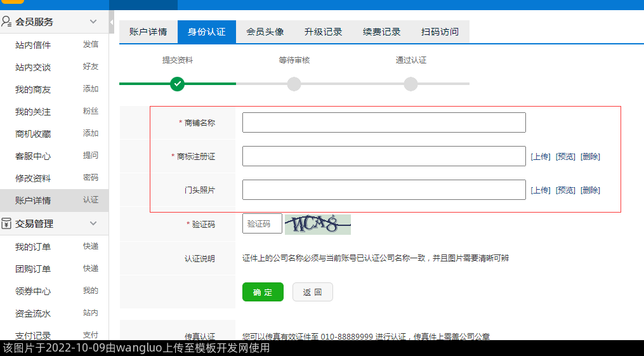
Task: Click the 会员服务 user icon in sidebar
Action: [7, 22]
